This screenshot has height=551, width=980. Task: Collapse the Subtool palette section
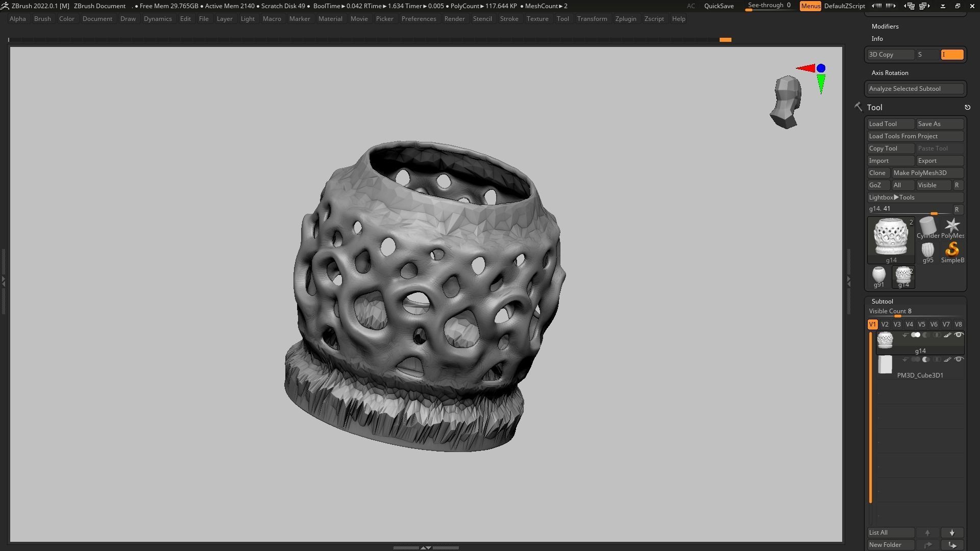pyautogui.click(x=882, y=302)
